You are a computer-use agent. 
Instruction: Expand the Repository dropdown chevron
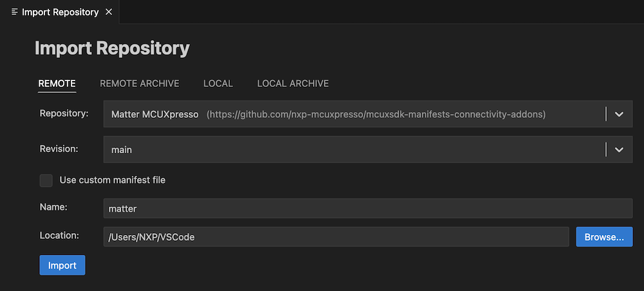point(619,114)
